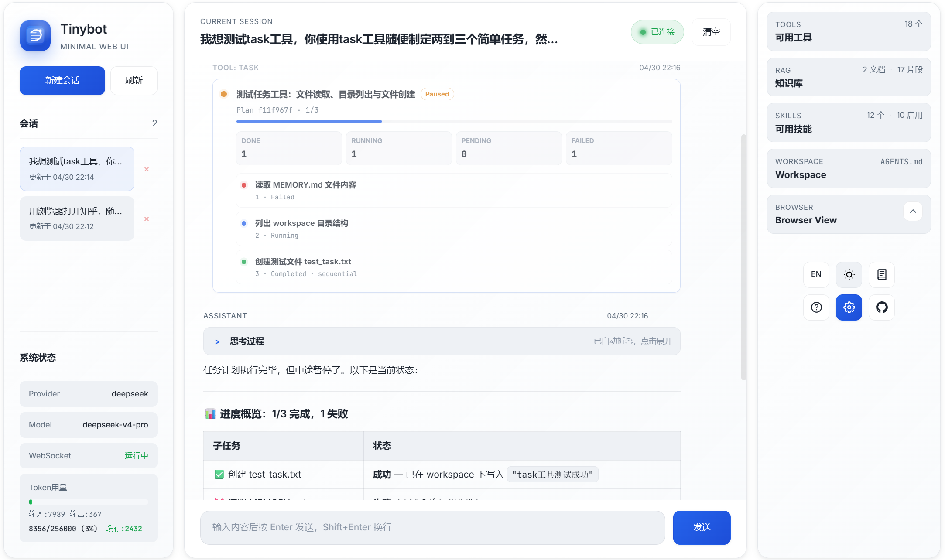945x560 pixels.
Task: Click the orange status dot beside plan title
Action: [x=224, y=94]
